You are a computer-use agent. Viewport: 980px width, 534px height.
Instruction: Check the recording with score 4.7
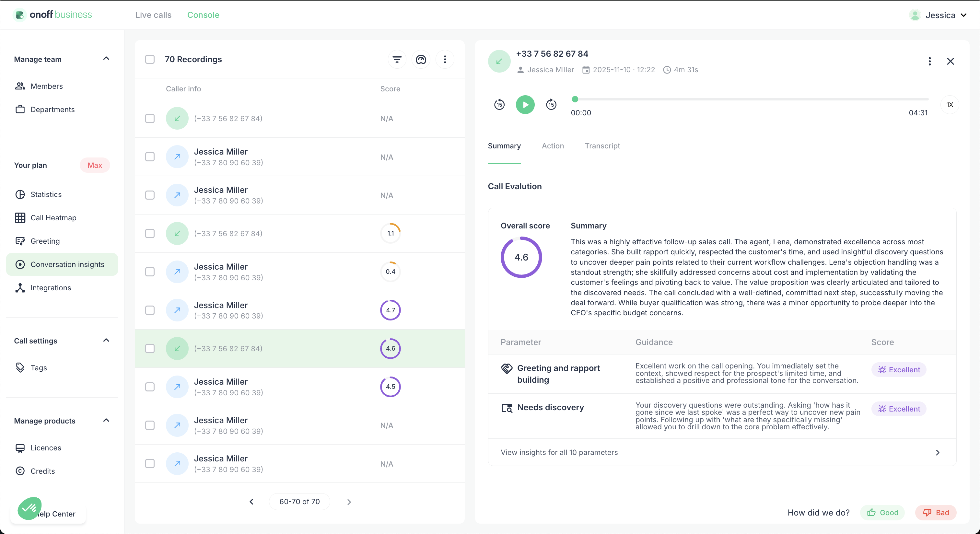click(x=150, y=310)
